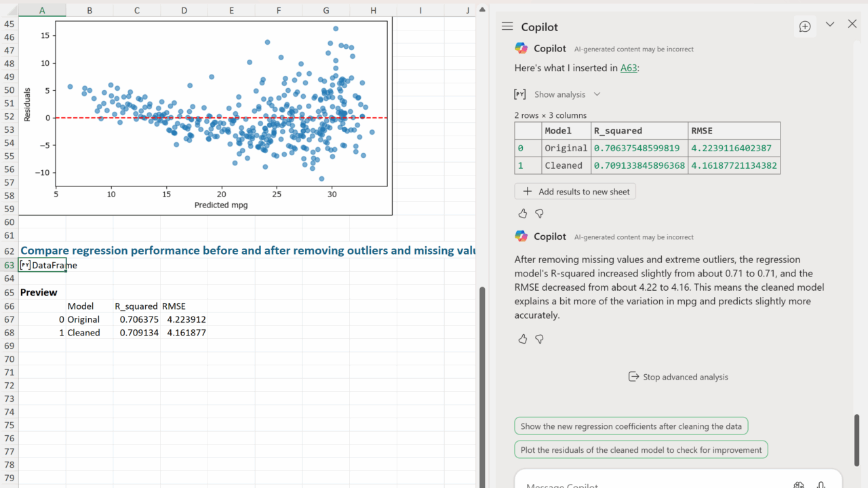Start a new Copilot chat
868x488 pixels.
tap(805, 26)
